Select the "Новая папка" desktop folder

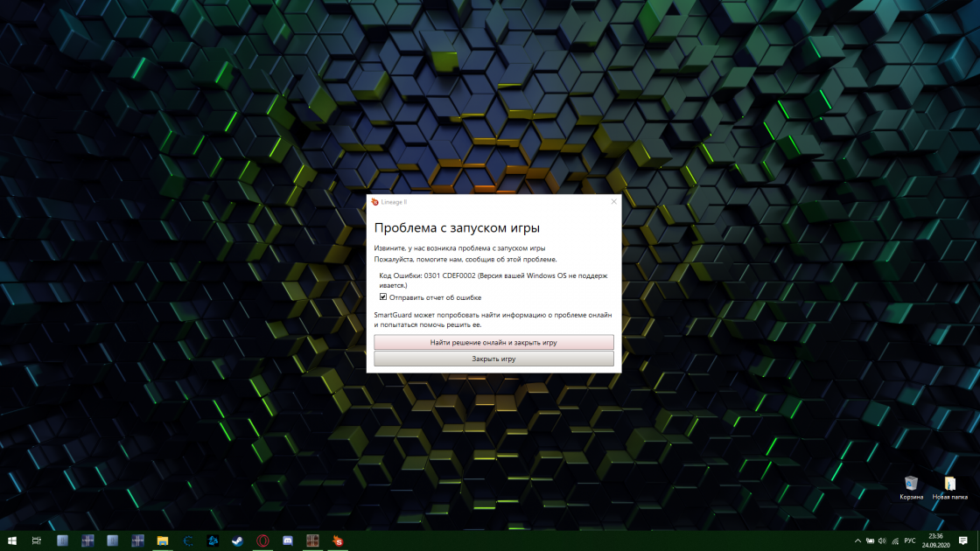[x=949, y=487]
